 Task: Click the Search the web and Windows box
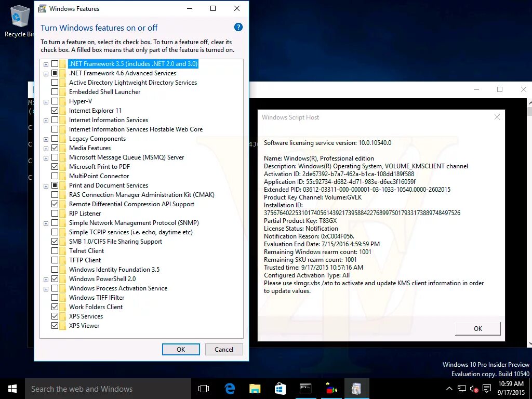pyautogui.click(x=108, y=389)
